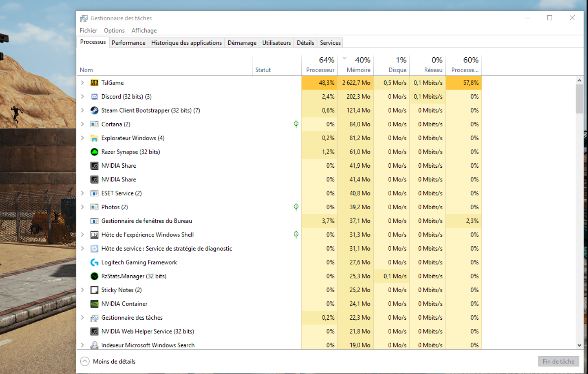588x374 pixels.
Task: Click the Cortana process icon
Action: click(94, 124)
